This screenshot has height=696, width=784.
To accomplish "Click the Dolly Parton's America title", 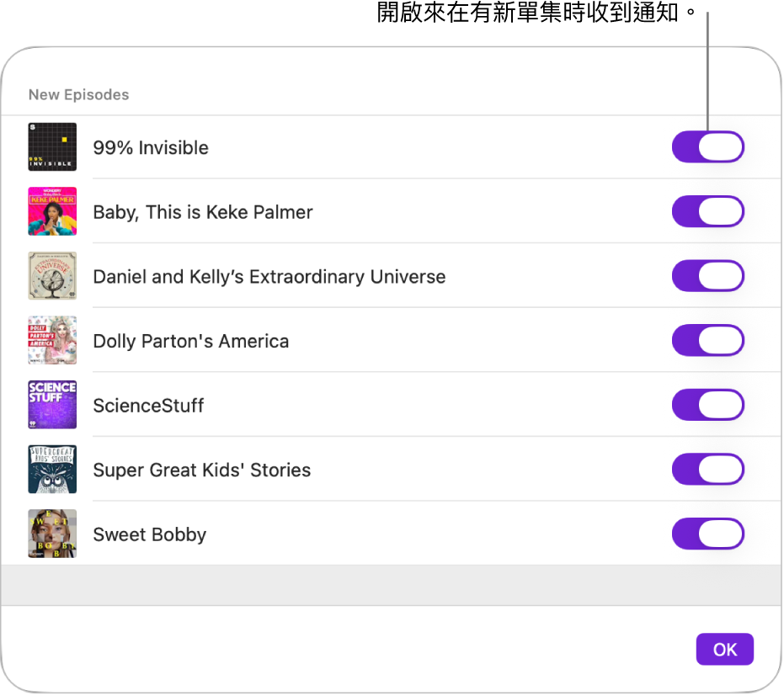I will pyautogui.click(x=191, y=341).
